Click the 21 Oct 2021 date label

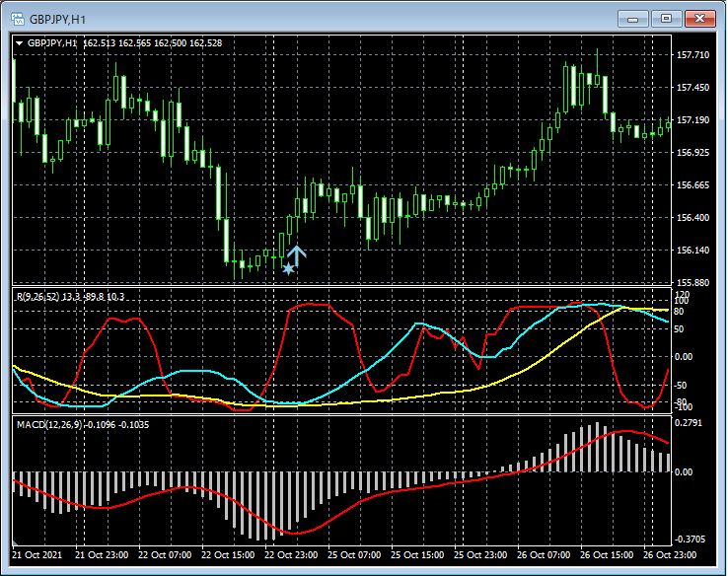click(x=38, y=554)
